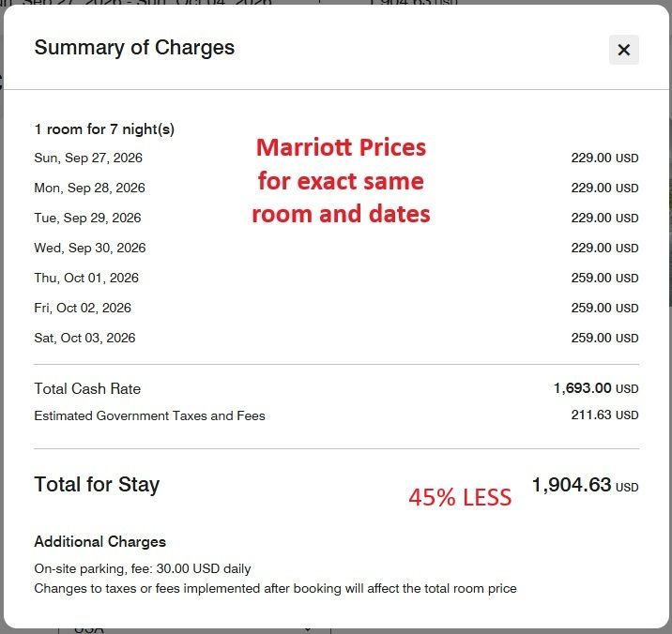This screenshot has height=634, width=672.
Task: Click Estimated Government Taxes and Fees
Action: [149, 415]
